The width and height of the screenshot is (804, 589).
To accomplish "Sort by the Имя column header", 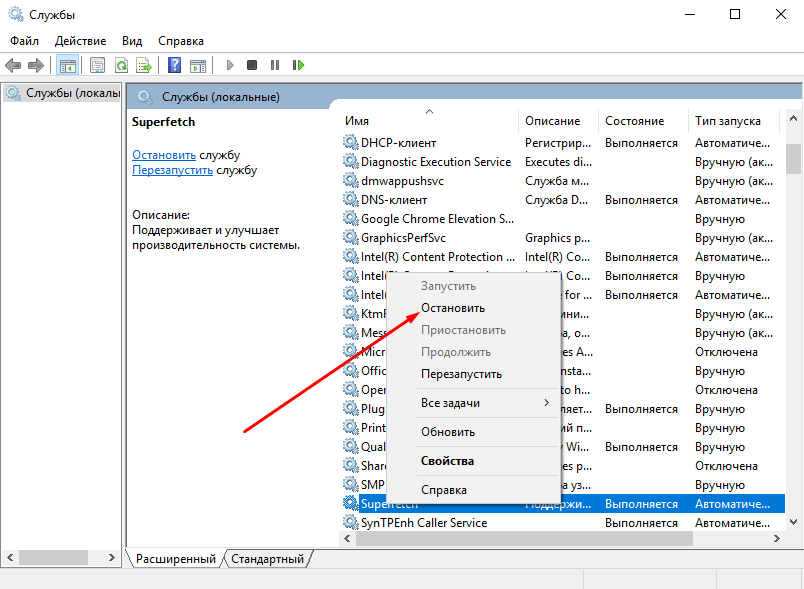I will tap(429, 121).
